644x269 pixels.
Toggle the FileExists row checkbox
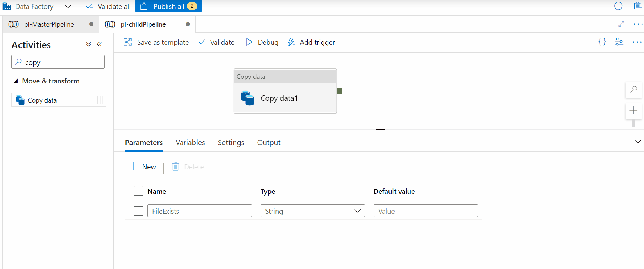138,211
